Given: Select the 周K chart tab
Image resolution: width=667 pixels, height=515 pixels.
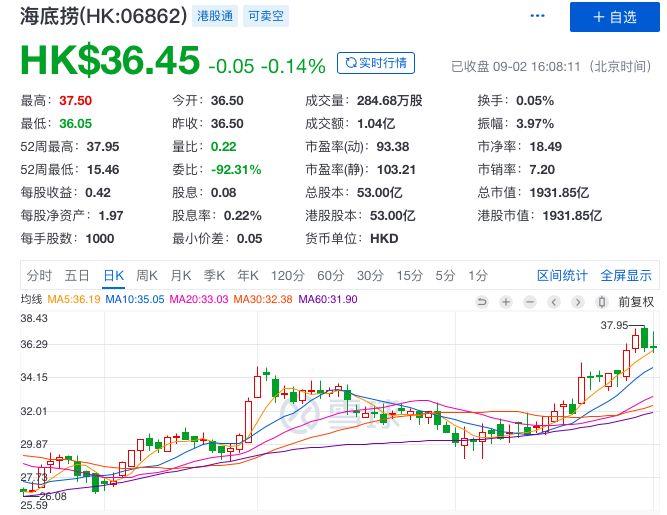Looking at the screenshot, I should (147, 276).
